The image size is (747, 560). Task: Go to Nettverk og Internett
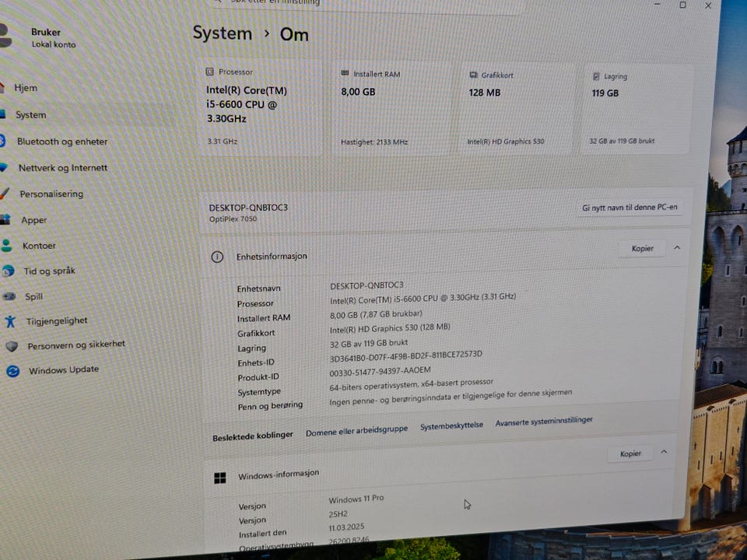tap(62, 168)
